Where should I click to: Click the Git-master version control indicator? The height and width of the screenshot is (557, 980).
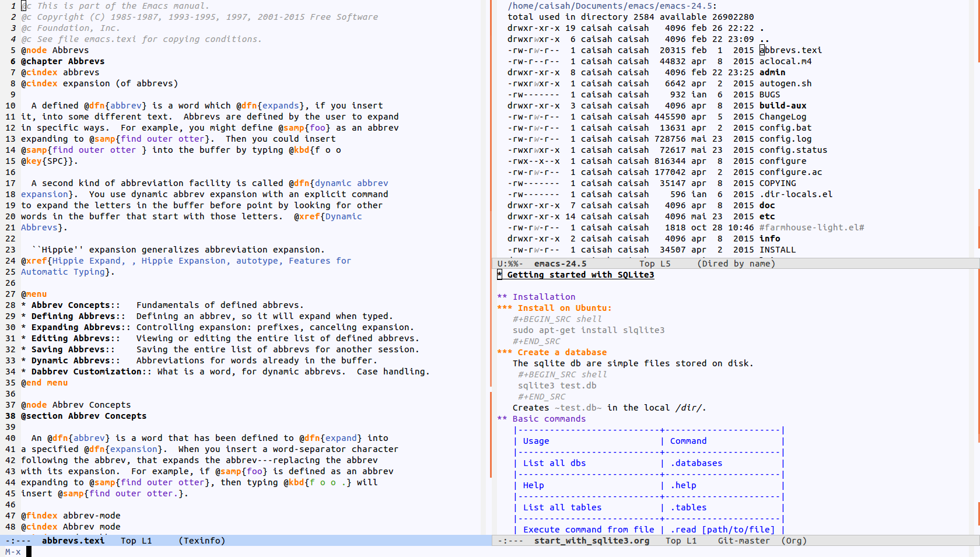pyautogui.click(x=744, y=541)
